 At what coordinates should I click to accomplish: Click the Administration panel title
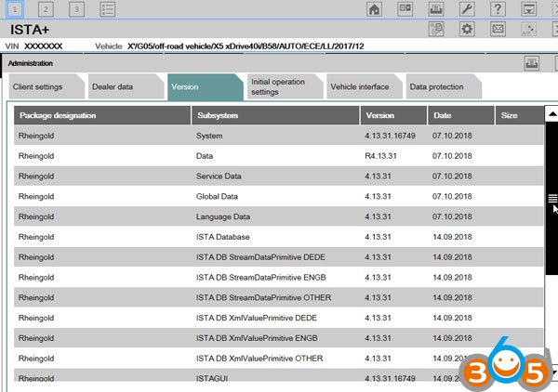coord(31,63)
